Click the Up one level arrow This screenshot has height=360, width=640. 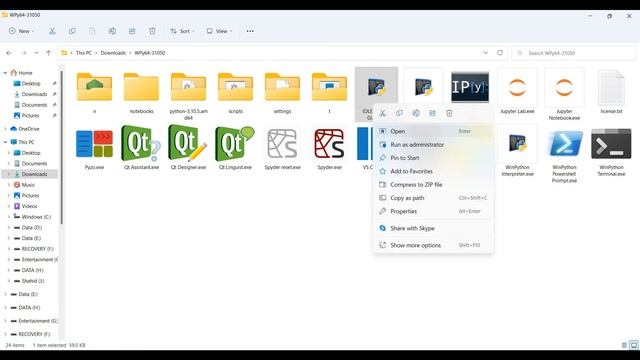click(x=49, y=53)
